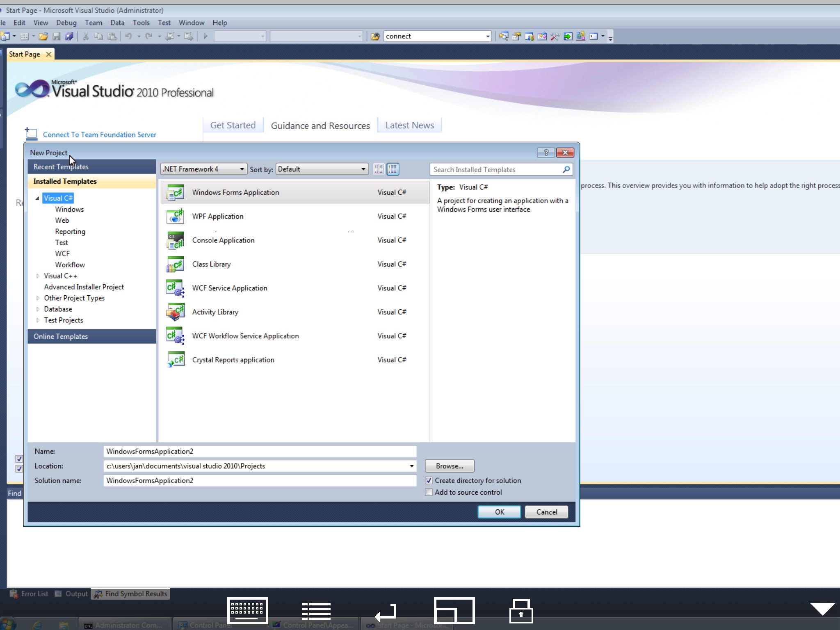The height and width of the screenshot is (630, 840).
Task: Select Advanced Installer Project tree item
Action: coord(84,287)
